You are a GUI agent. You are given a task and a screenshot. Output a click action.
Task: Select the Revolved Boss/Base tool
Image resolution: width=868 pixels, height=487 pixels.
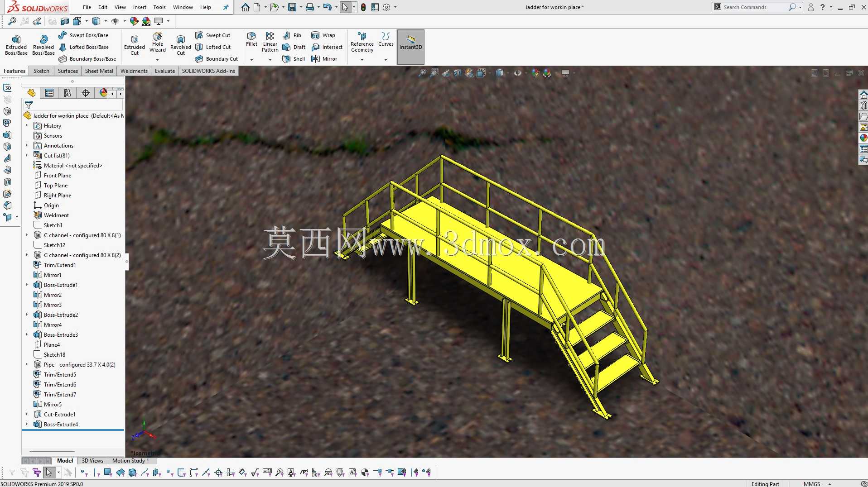pyautogui.click(x=43, y=45)
